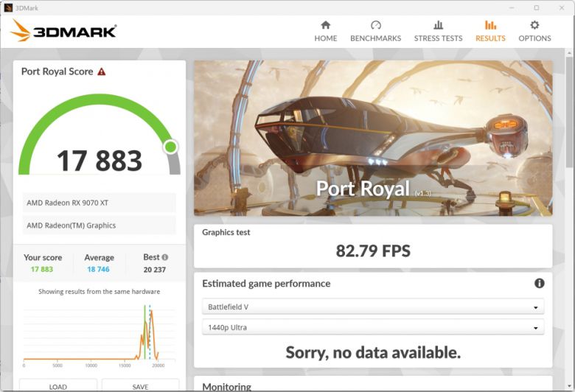The height and width of the screenshot is (392, 575).
Task: Click the green score gauge indicator dot
Action: tap(170, 147)
